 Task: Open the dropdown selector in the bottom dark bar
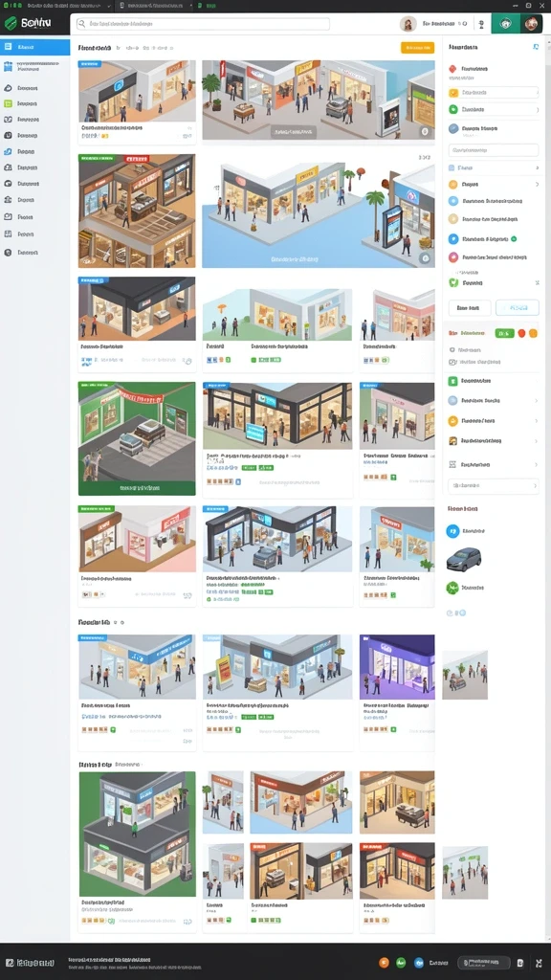(483, 963)
